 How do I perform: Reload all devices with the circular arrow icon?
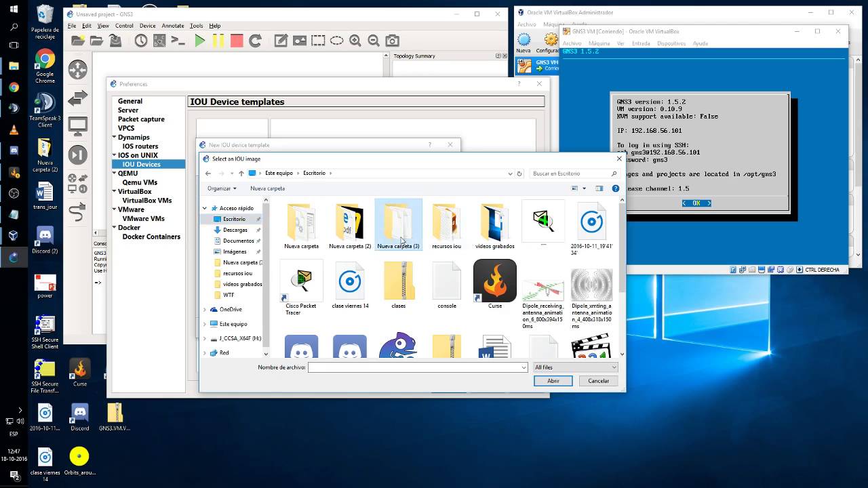tap(255, 41)
